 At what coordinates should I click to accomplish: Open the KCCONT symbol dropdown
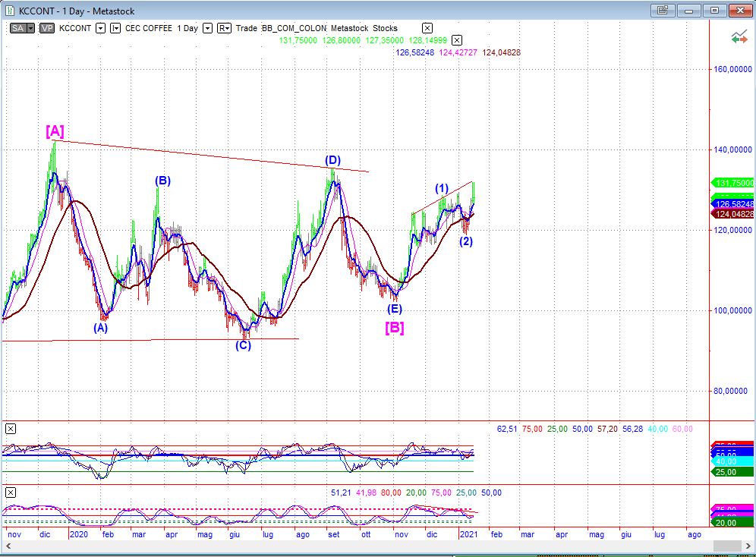tap(100, 28)
